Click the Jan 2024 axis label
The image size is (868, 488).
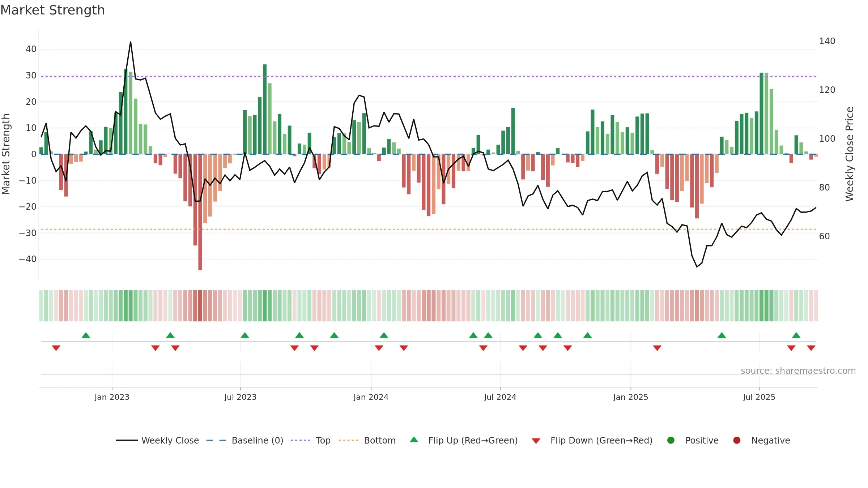(371, 397)
